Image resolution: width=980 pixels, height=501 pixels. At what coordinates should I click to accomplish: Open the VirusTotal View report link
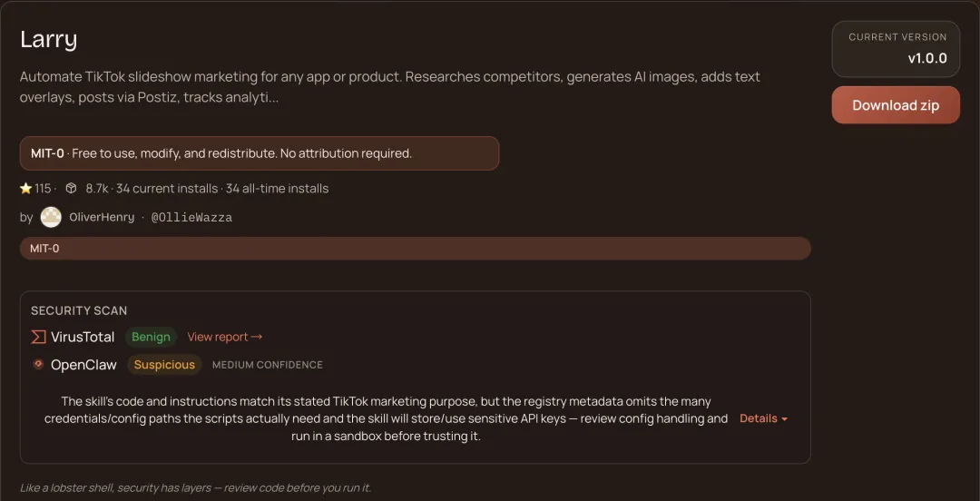224,337
